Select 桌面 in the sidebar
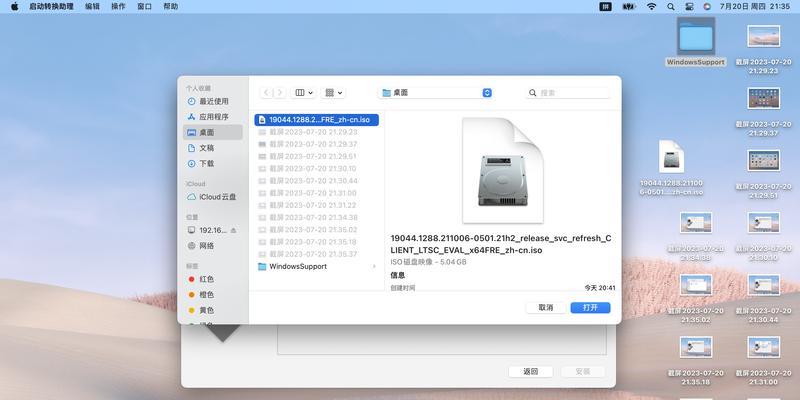This screenshot has width=800, height=400. [213, 132]
